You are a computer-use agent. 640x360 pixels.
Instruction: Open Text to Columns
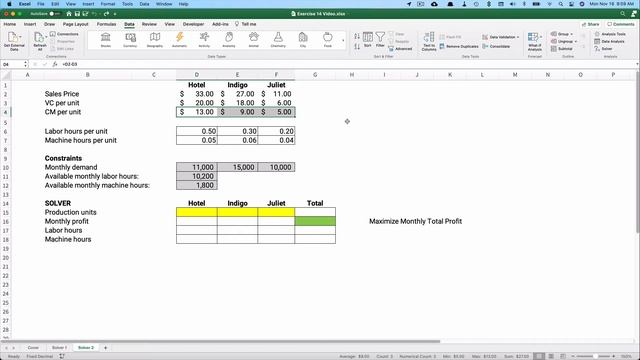[429, 42]
